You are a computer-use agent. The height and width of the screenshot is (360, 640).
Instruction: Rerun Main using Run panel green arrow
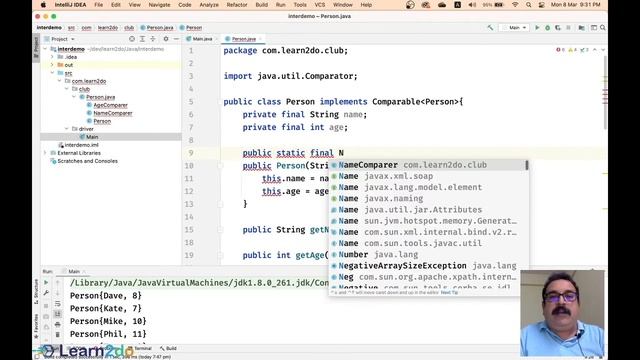pos(46,282)
